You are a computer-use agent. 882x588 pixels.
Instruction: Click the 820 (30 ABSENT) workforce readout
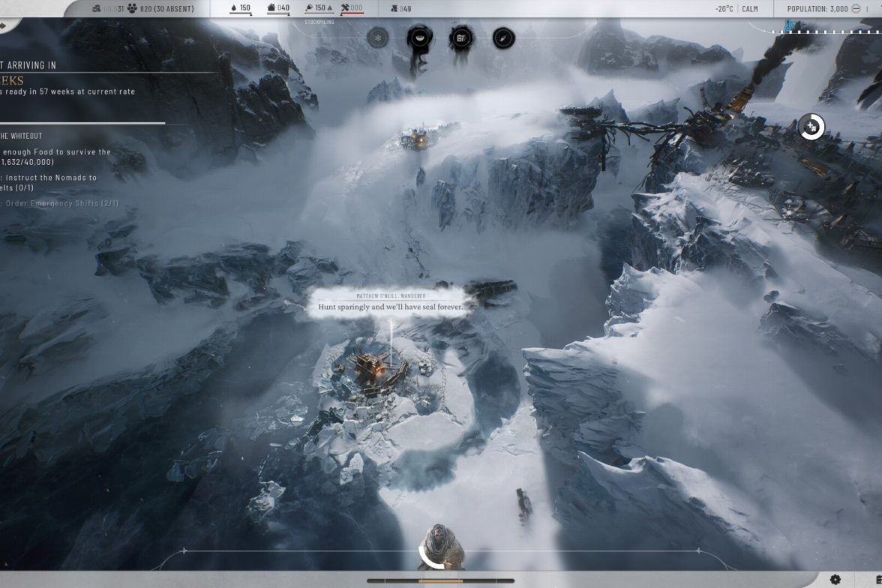[167, 9]
